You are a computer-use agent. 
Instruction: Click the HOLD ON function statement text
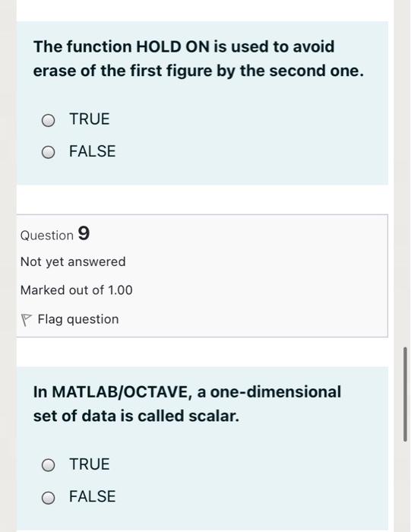tap(198, 59)
